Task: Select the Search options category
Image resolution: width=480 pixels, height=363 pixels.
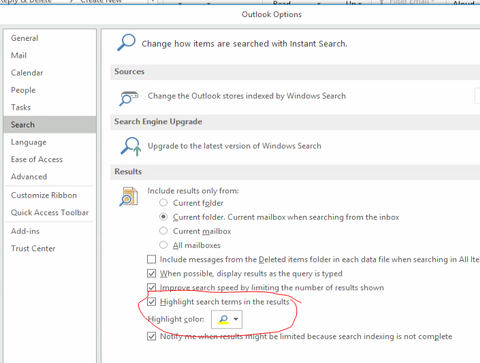Action: tap(50, 125)
